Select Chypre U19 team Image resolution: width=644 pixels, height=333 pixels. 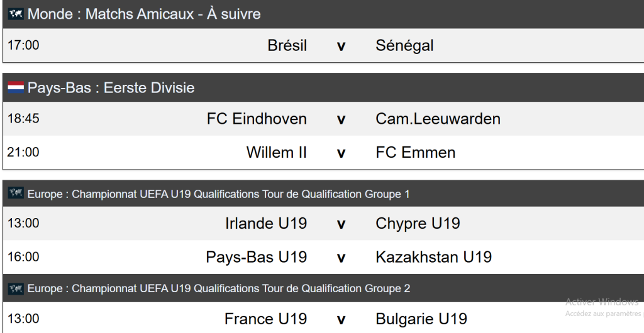coord(418,223)
